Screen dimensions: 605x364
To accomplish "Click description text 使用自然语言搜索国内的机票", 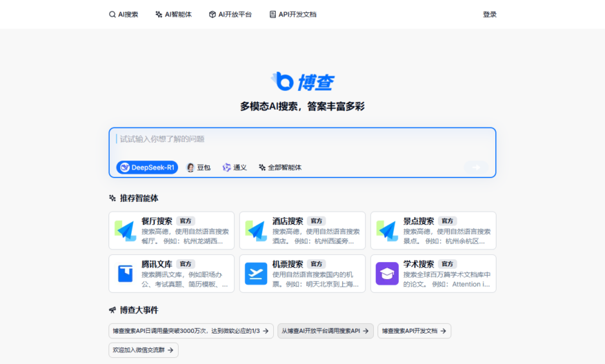I will tap(316, 280).
